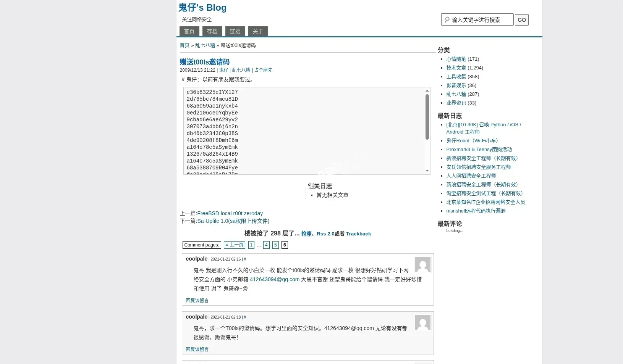Click the 412643094@qq.com email link
Image resolution: width=623 pixels, height=364 pixels.
274,279
